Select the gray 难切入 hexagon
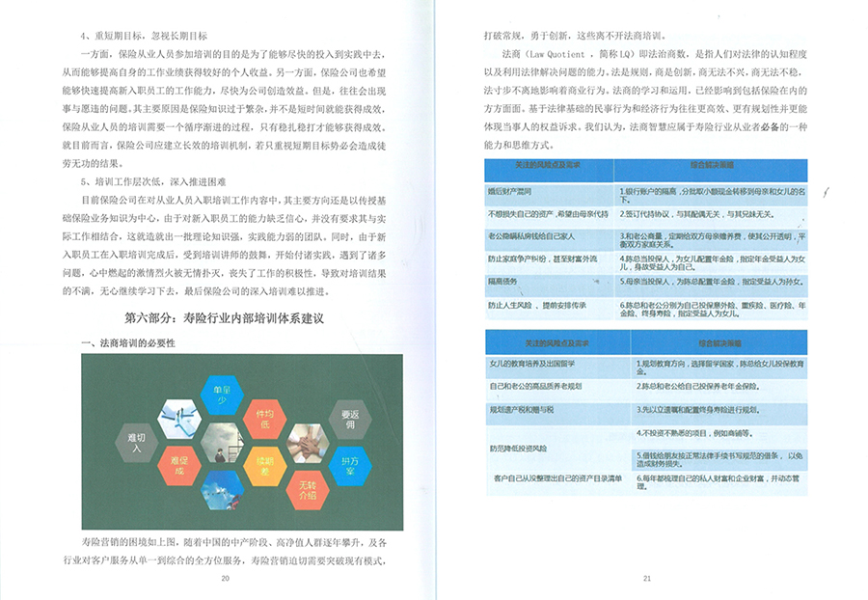Screen dimensions: 868x600 click(137, 442)
